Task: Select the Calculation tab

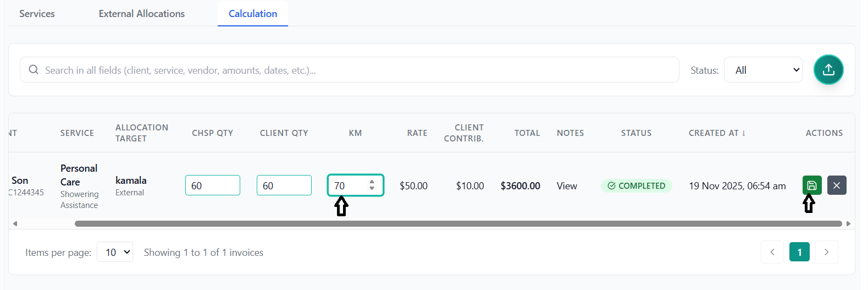Action: [253, 14]
